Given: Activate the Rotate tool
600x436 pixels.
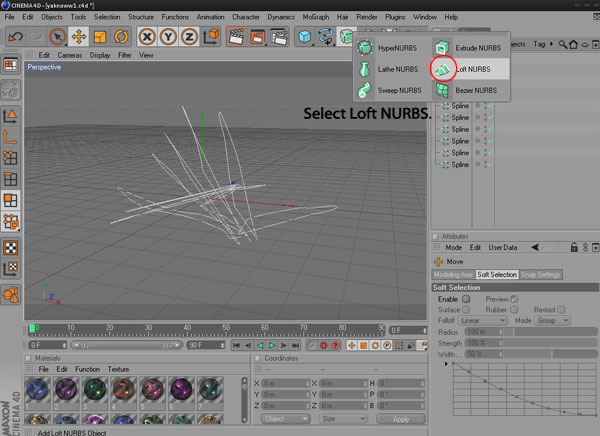Looking at the screenshot, I should click(121, 37).
